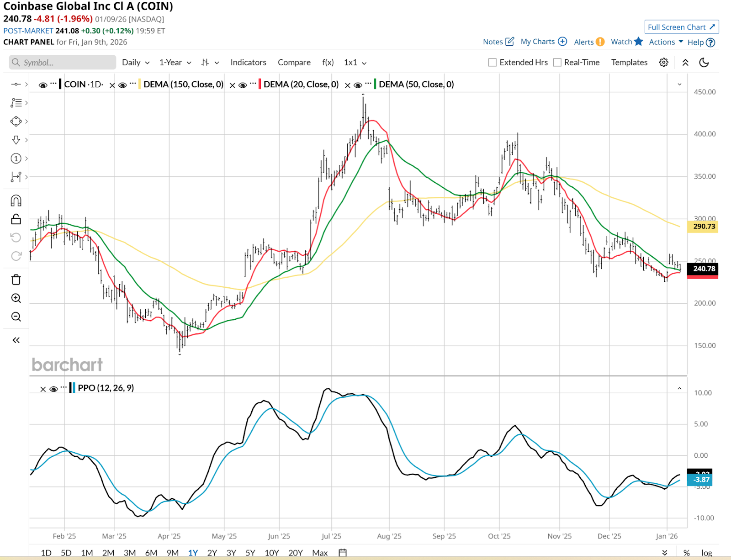This screenshot has width=731, height=560.
Task: Open the Templates link
Action: (x=629, y=63)
